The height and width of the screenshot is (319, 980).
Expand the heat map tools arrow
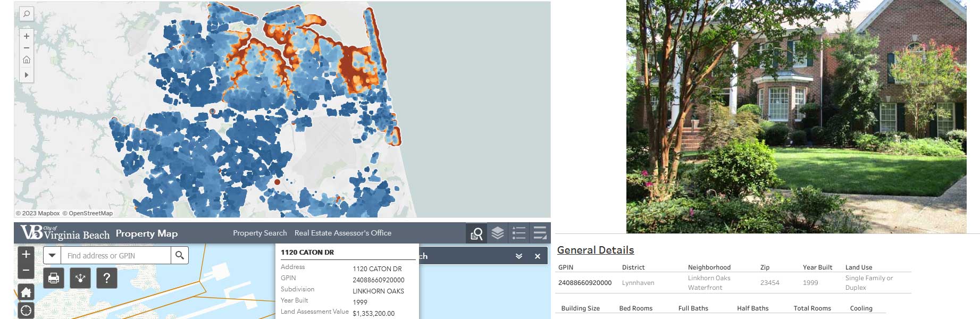[26, 75]
